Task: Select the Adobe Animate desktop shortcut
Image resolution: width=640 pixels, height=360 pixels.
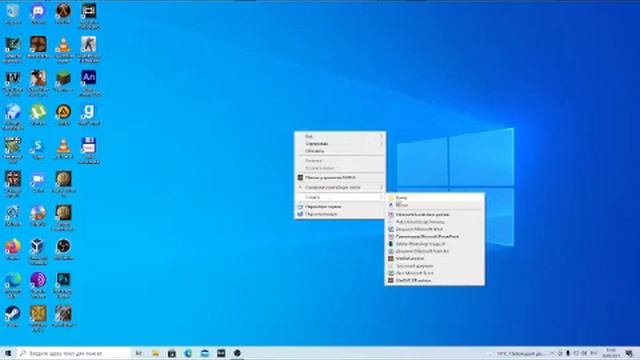Action: [89, 82]
